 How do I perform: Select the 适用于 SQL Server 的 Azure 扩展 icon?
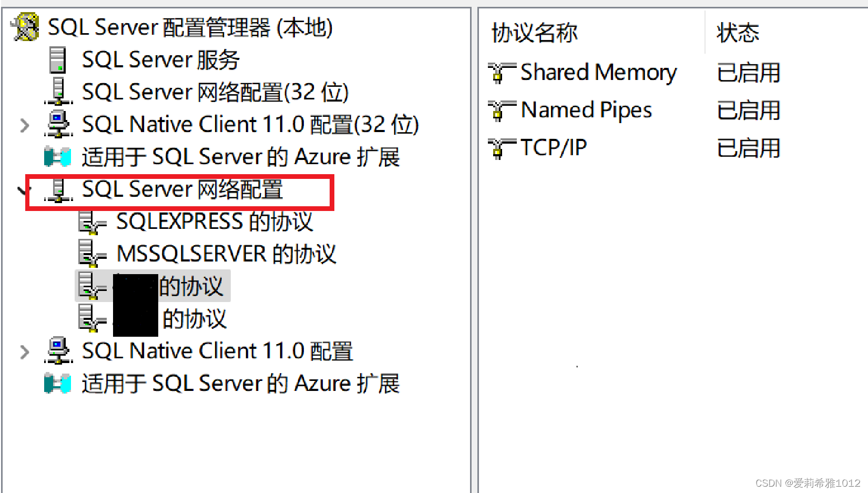57,156
